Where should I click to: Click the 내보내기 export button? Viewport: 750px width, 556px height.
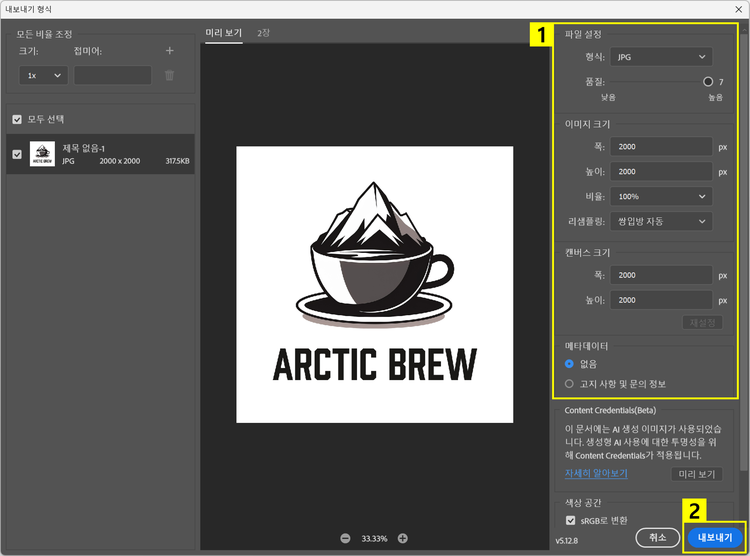pos(714,538)
